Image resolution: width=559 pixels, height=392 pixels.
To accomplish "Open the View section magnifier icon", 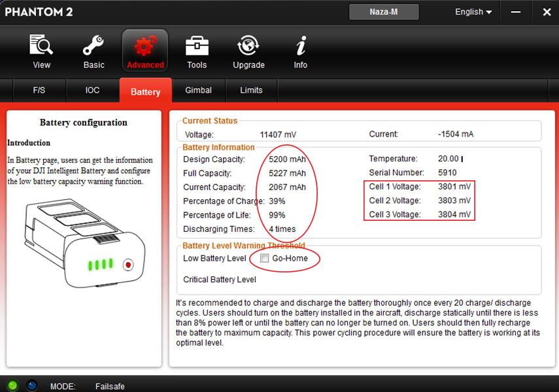I will (41, 45).
